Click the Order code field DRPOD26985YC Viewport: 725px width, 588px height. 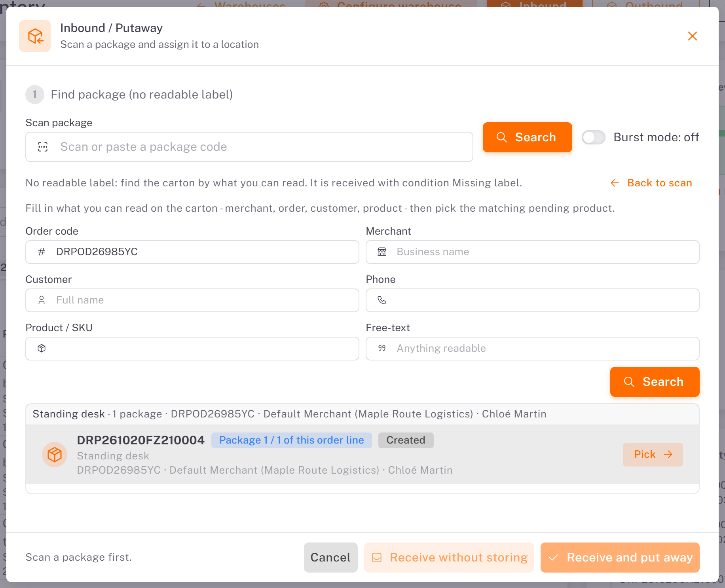tap(192, 252)
